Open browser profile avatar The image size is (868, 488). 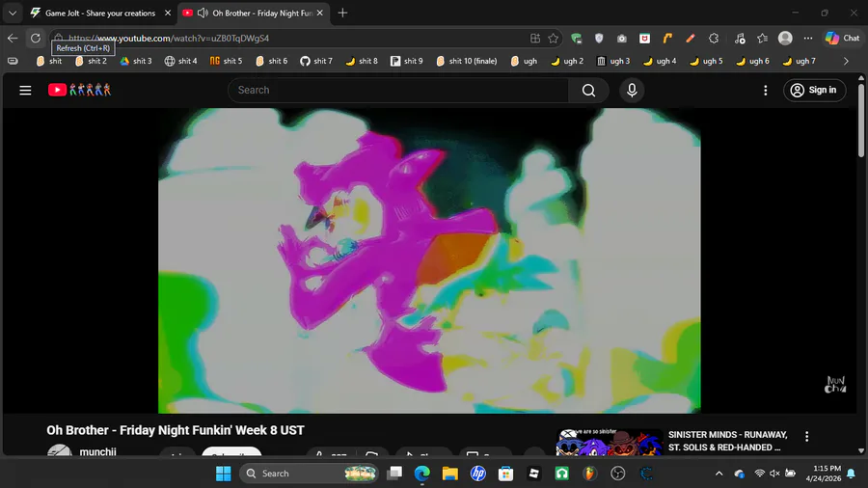click(x=785, y=39)
